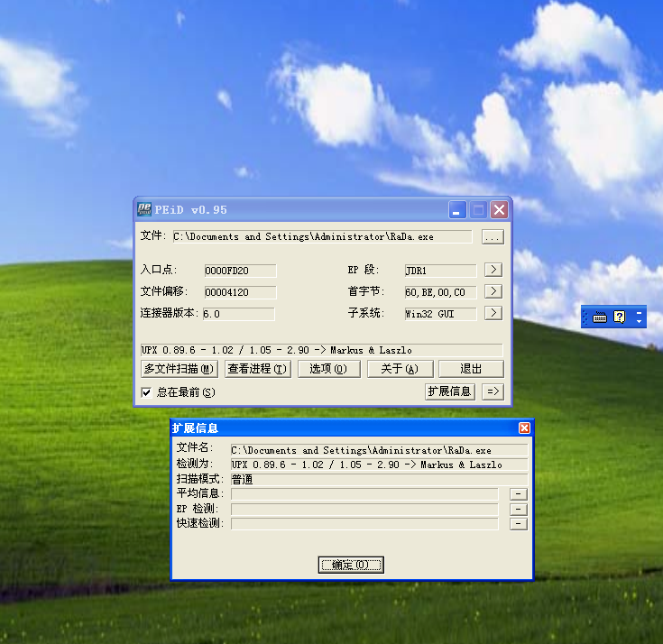The image size is (663, 644).
Task: Click the PEiD application icon in title bar
Action: (x=144, y=209)
